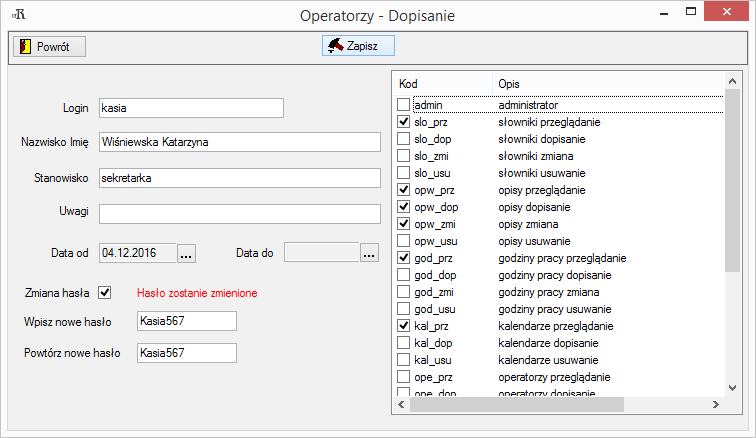Click the horizontal scrollbar thumb
The image size is (756, 438).
[x=517, y=404]
